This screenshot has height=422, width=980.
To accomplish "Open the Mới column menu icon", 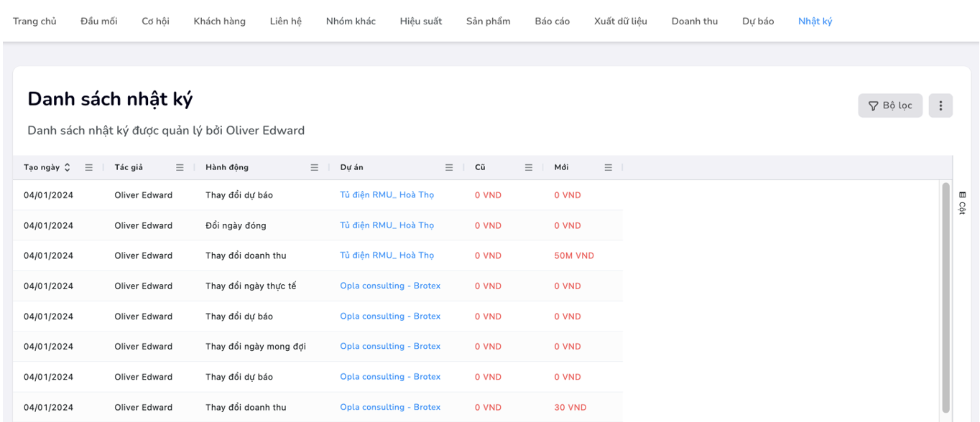I will point(608,167).
